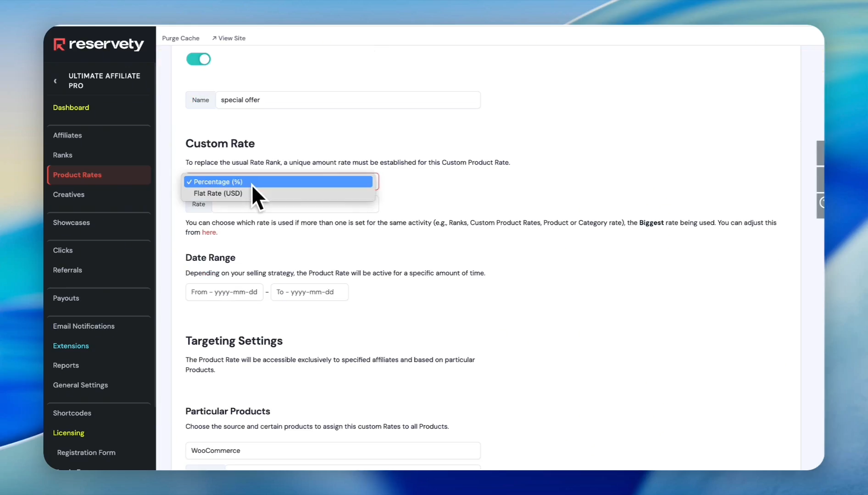Click the back chevron beside Ultimate Affiliate Pro
This screenshot has width=868, height=495.
click(56, 81)
